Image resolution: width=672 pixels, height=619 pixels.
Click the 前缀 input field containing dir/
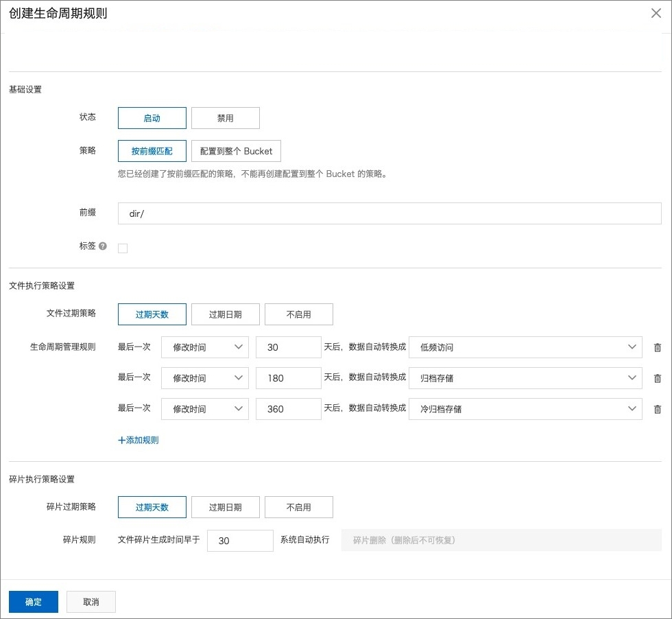[389, 213]
